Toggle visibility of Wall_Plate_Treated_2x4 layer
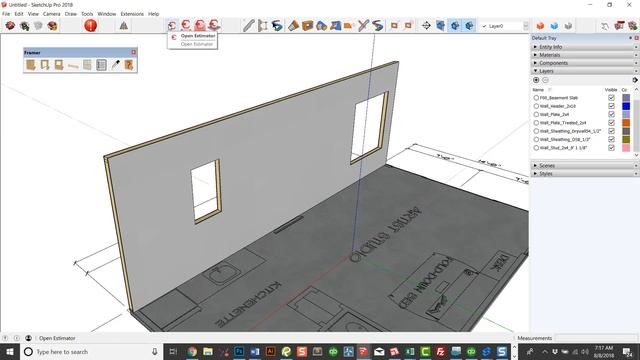Screen dimensions: 640x360 point(611,122)
